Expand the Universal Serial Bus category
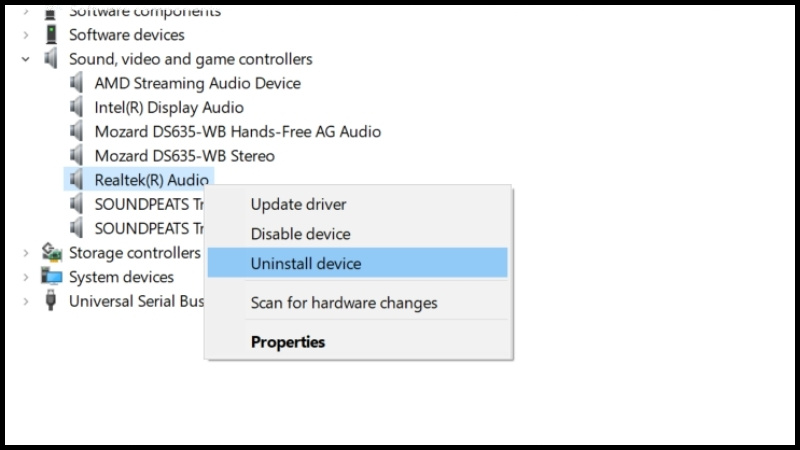 click(x=26, y=301)
